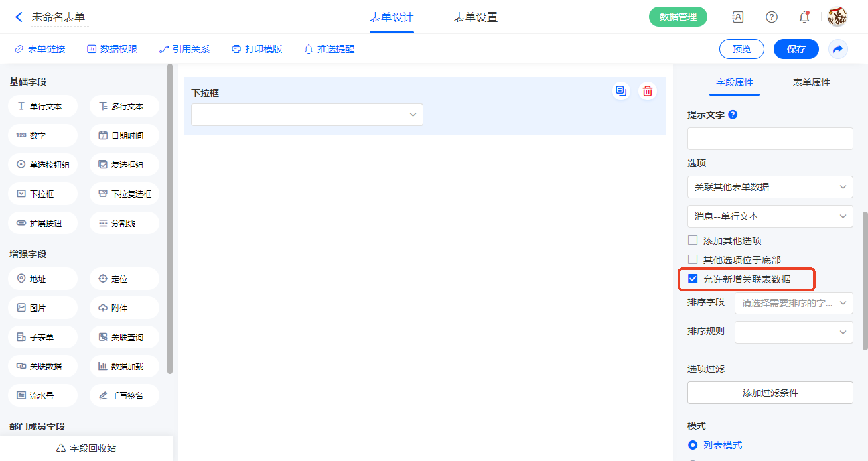
Task: Enable 添加其他选项 checkbox
Action: [693, 241]
